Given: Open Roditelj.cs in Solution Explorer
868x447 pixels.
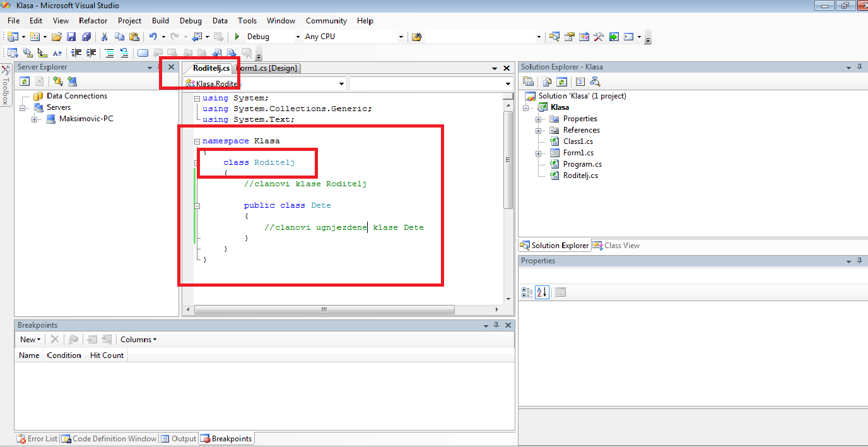Looking at the screenshot, I should coord(580,176).
